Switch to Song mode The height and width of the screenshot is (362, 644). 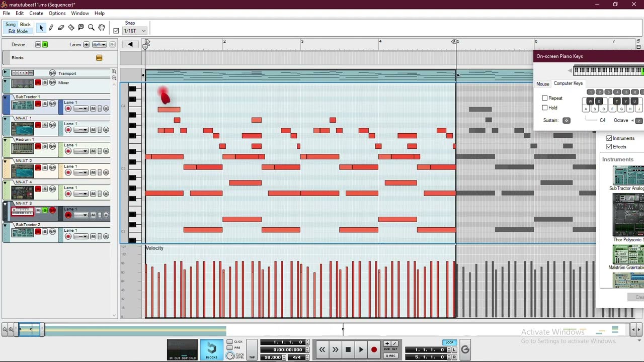[x=11, y=25]
